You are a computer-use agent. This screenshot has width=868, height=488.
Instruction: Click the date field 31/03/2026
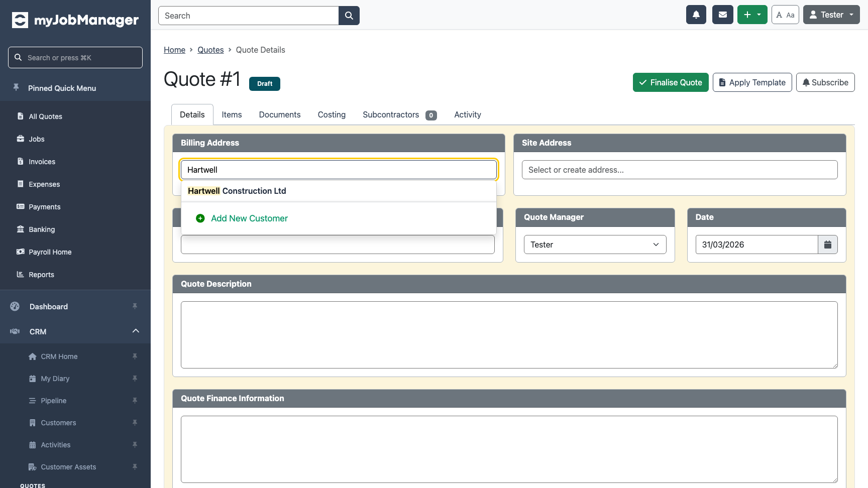756,245
